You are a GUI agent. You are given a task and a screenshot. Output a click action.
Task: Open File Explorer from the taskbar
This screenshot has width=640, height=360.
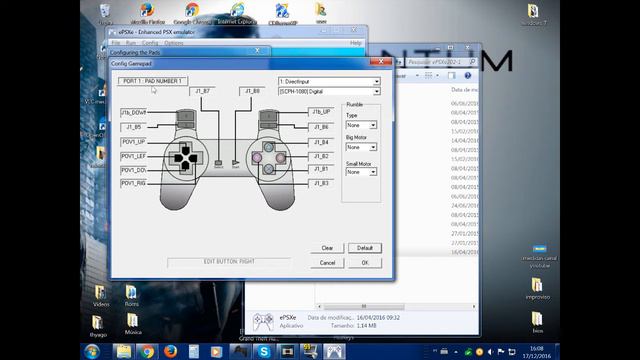click(124, 351)
